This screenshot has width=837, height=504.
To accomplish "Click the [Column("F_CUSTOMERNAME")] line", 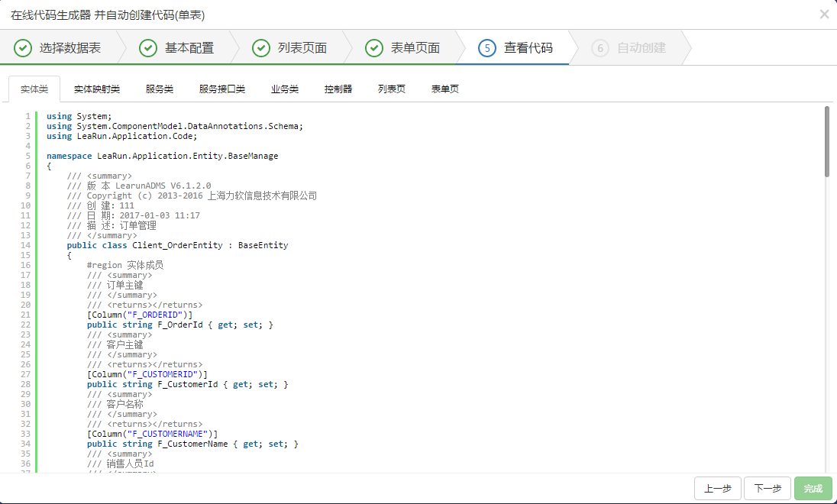I will tap(152, 434).
